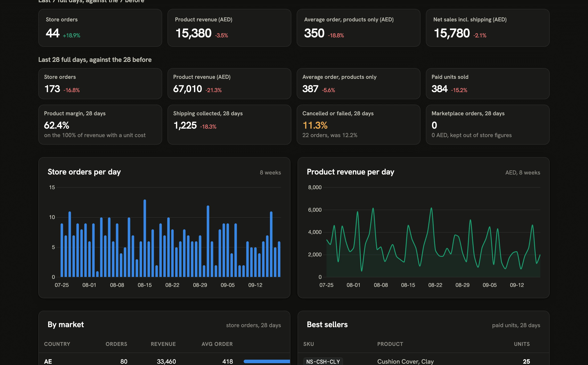Viewport: 588px width, 365px height.
Task: Select the Shipping collected value 1,225
Action: pyautogui.click(x=185, y=125)
